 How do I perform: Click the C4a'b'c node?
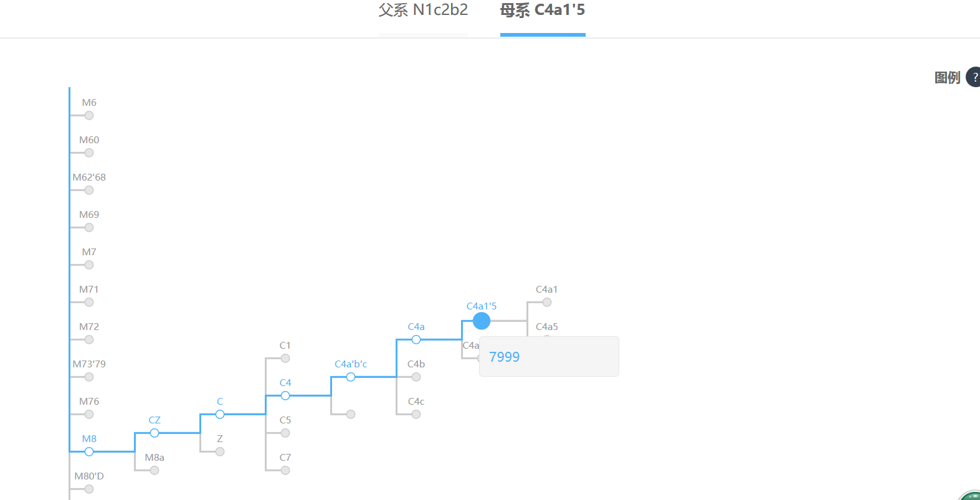pos(351,377)
